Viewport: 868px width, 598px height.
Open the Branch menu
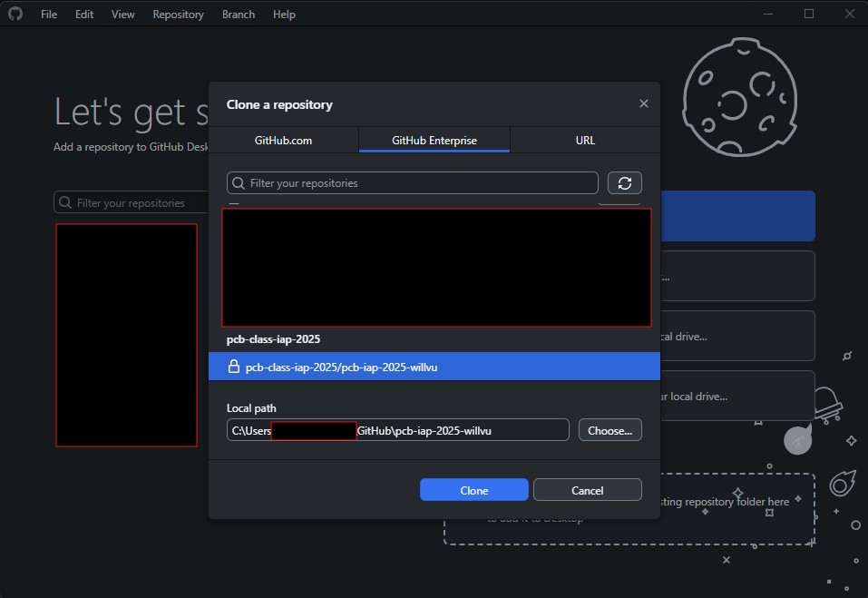[x=238, y=14]
